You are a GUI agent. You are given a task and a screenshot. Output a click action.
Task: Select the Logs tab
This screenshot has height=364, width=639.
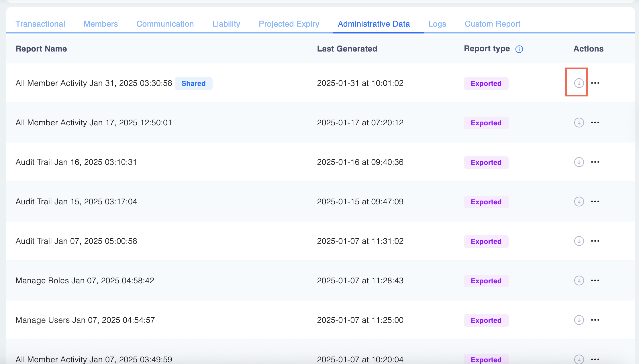(437, 24)
